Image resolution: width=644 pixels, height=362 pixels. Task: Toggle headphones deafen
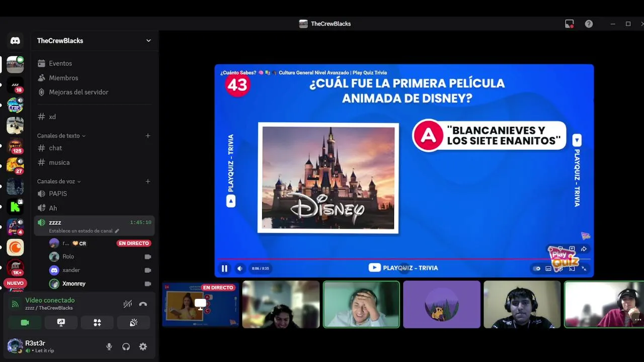(x=126, y=346)
